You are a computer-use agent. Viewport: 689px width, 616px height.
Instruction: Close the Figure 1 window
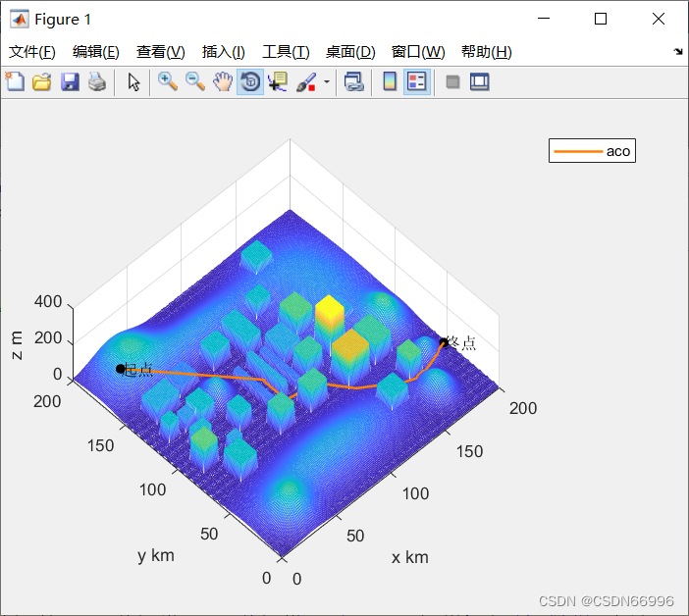[659, 19]
